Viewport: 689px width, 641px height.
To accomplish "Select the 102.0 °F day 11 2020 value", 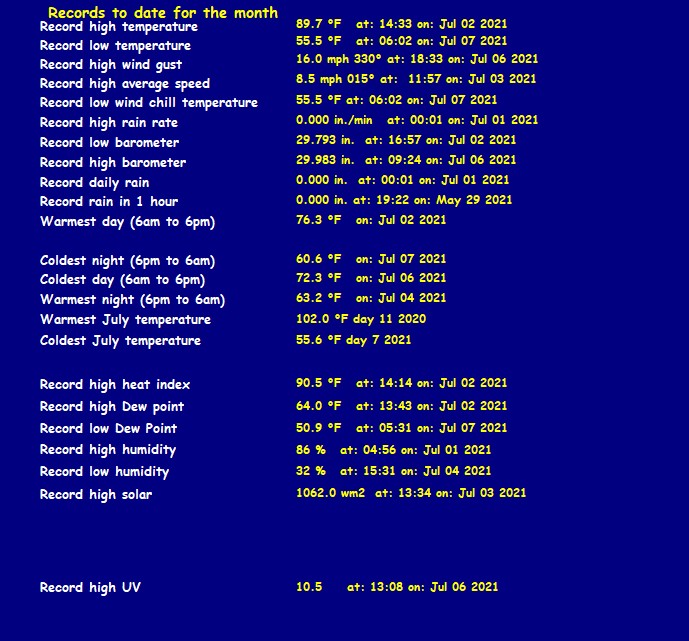I will tap(361, 319).
